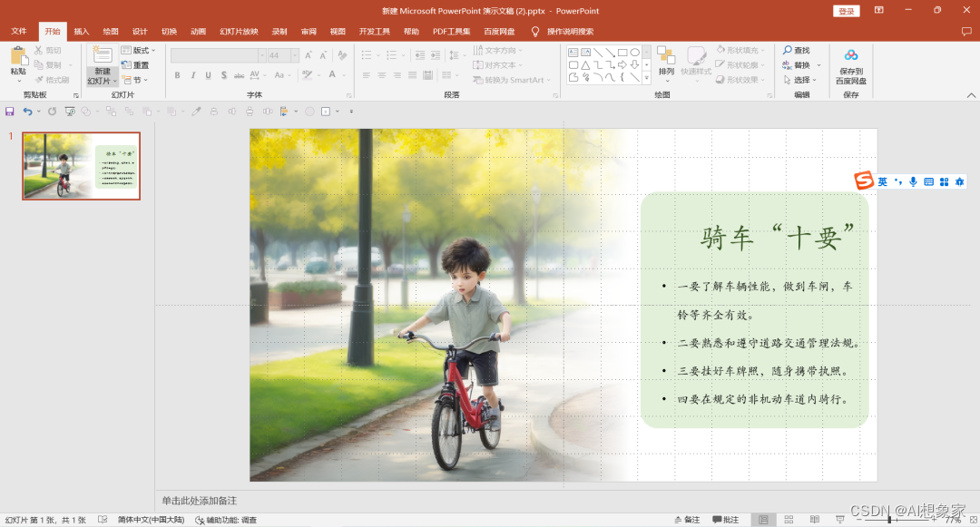The height and width of the screenshot is (527, 980).
Task: Open the PDF工具集 tab
Action: 451,31
